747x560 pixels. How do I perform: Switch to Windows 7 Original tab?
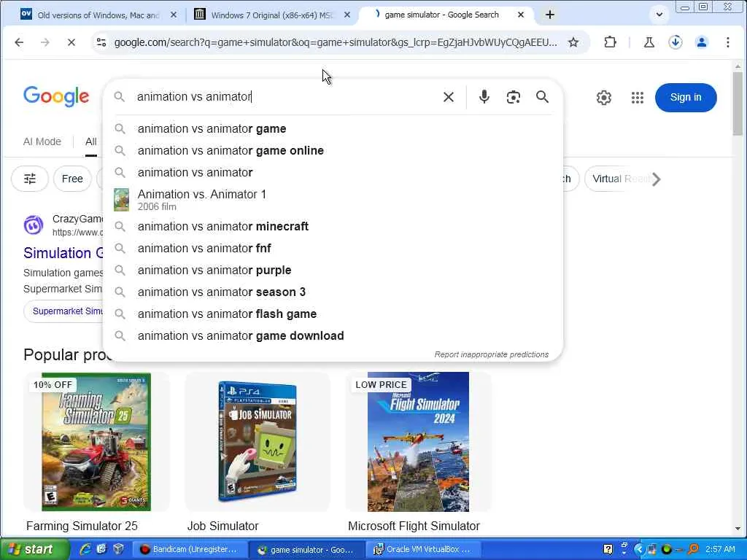271,15
